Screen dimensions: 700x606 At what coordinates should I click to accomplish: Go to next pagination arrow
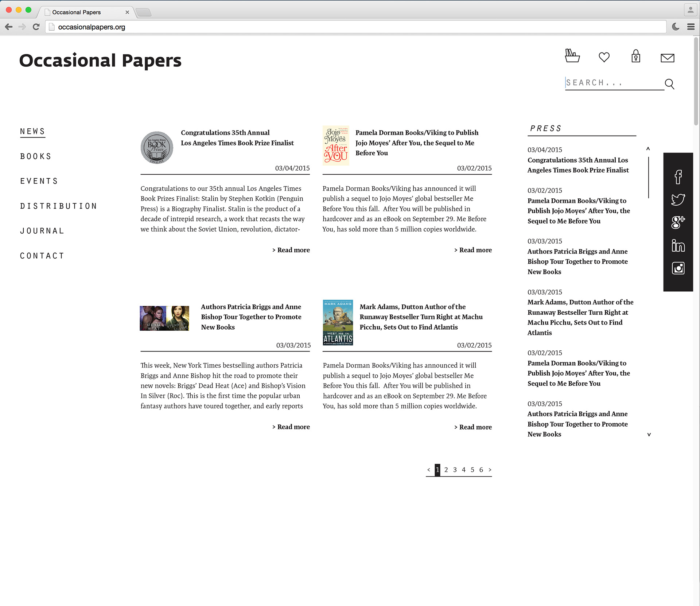(490, 470)
